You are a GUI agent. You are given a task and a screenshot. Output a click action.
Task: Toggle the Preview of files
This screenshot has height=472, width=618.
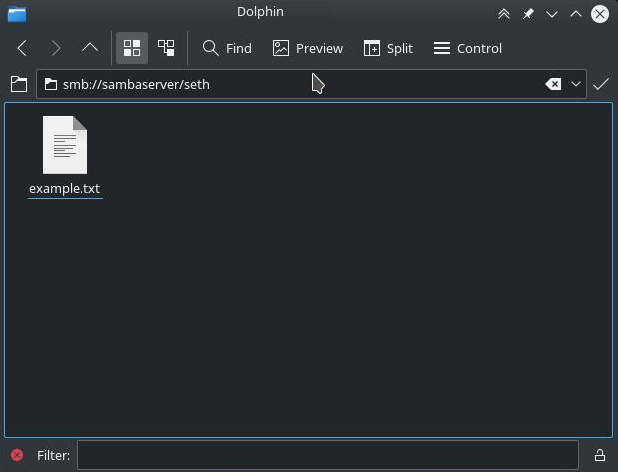coord(308,48)
